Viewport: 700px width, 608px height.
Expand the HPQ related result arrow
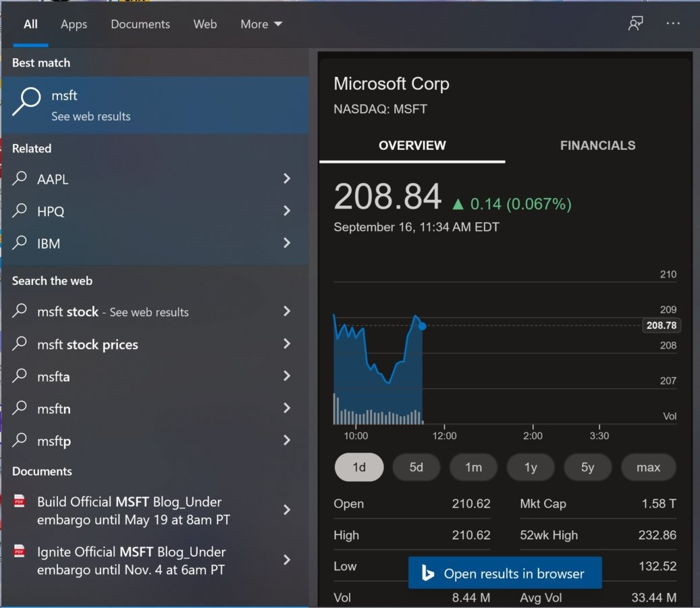click(287, 211)
